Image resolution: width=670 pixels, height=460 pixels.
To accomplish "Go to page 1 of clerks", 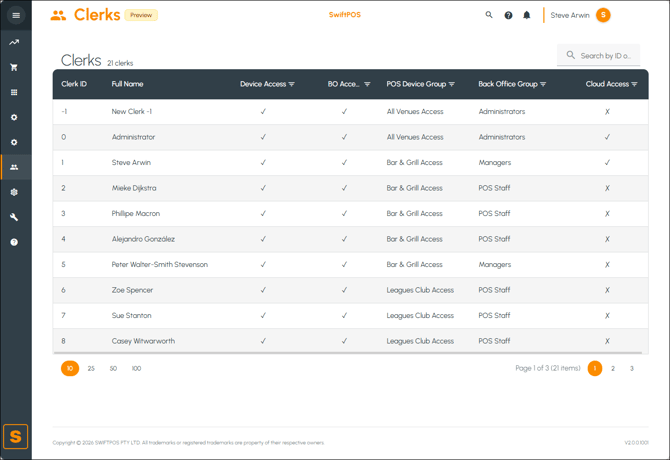I will (x=595, y=368).
